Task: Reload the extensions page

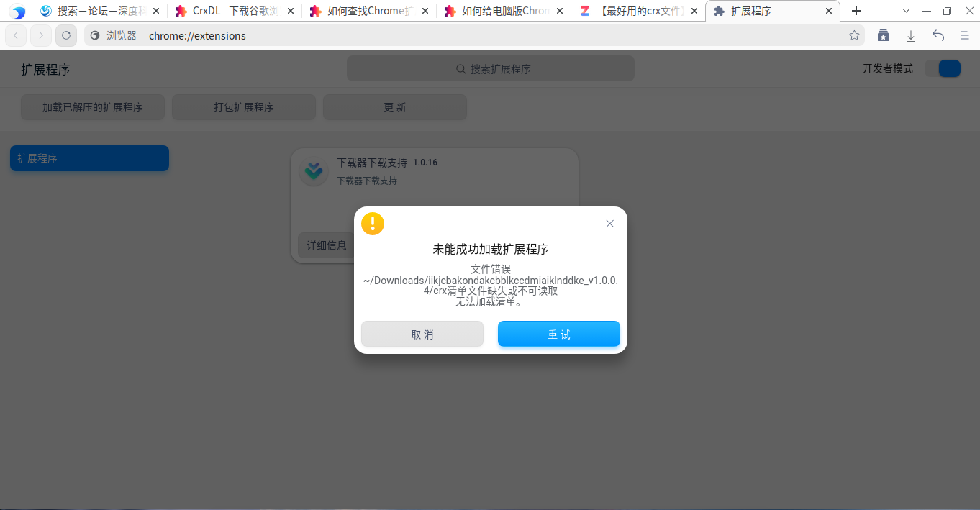Action: 66,35
